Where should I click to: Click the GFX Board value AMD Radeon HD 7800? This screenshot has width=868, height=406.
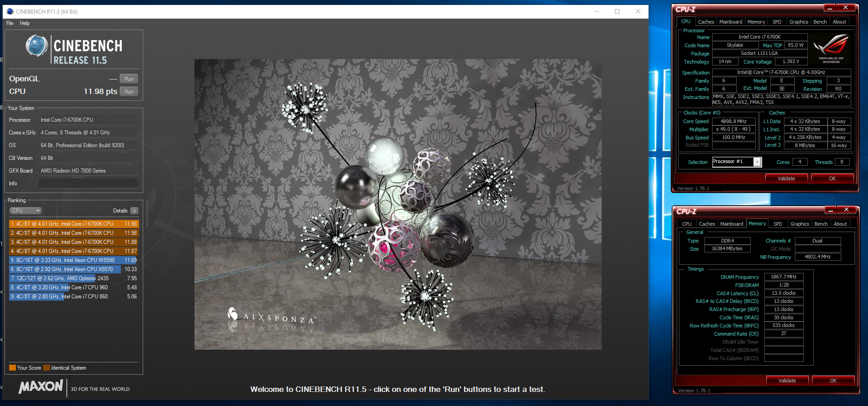[x=88, y=171]
